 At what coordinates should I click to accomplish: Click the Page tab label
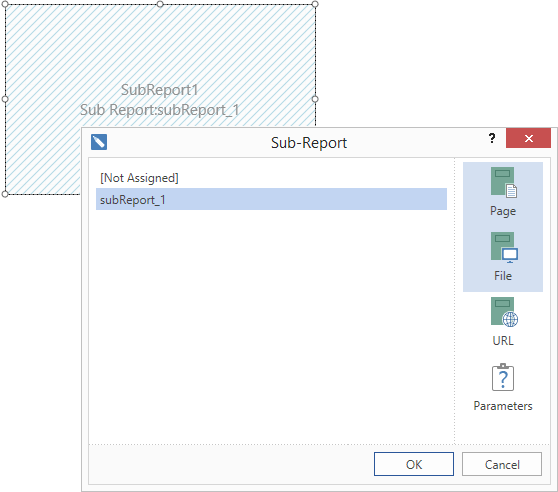pos(502,211)
